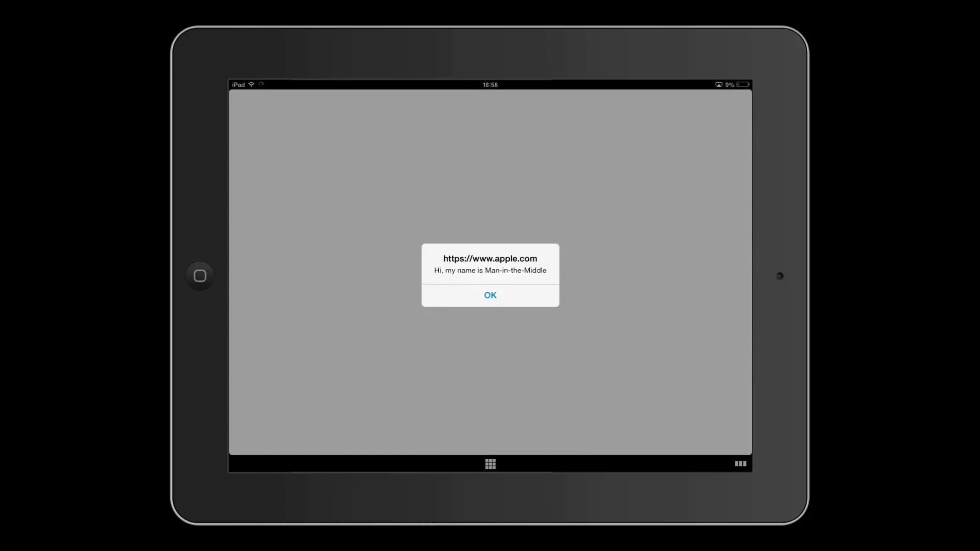The width and height of the screenshot is (980, 551).
Task: Click the https://www.apple.com alert title
Action: tap(490, 258)
